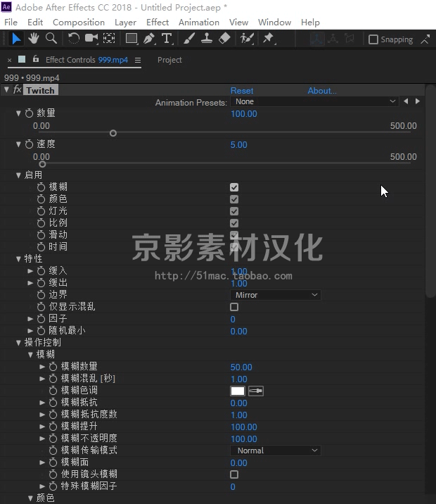
Task: Enable the 仅显示混乱 checkbox
Action: click(234, 307)
